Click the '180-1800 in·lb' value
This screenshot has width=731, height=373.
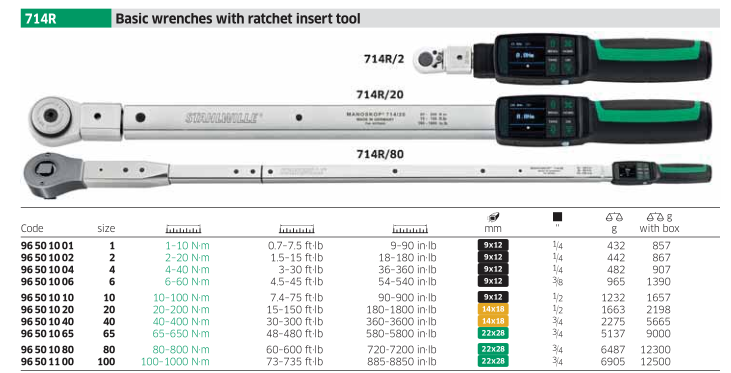[x=401, y=310]
